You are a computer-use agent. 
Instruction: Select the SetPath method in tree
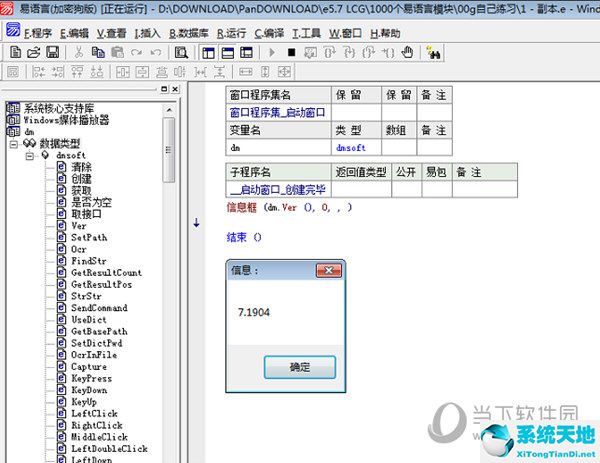[89, 238]
